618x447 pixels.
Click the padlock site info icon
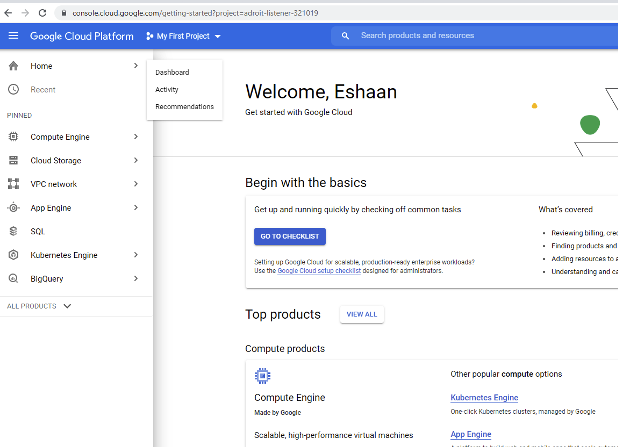pyautogui.click(x=63, y=13)
